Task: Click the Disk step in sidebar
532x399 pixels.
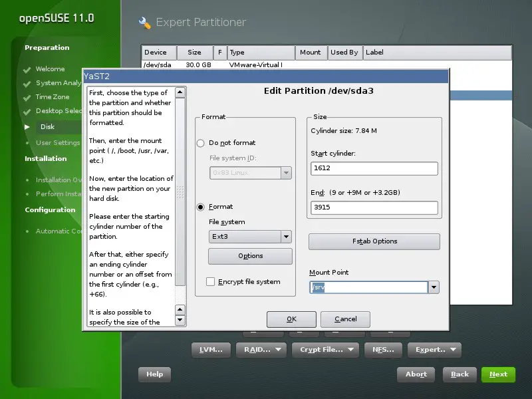Action: click(47, 127)
